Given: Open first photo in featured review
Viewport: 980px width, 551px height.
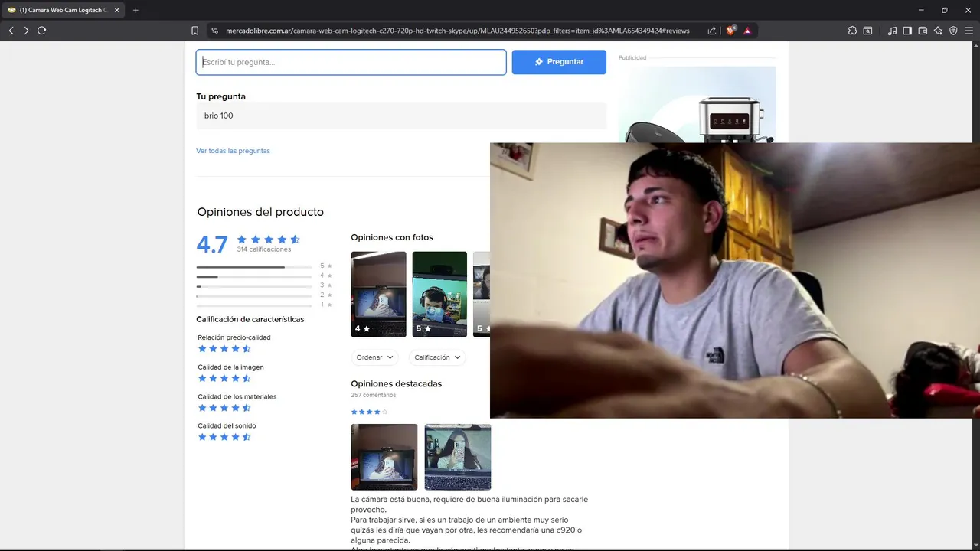Looking at the screenshot, I should pos(384,457).
